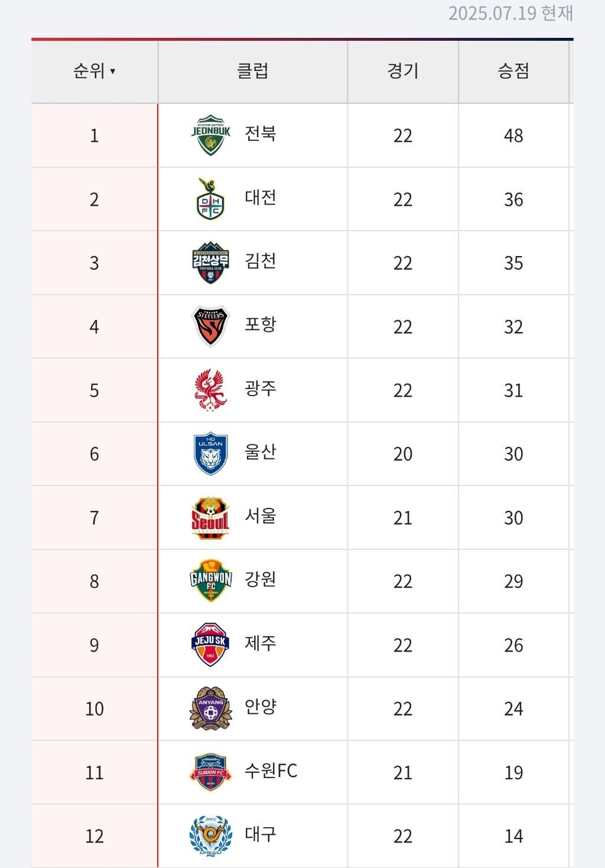Open the 전북 team name link

261,134
